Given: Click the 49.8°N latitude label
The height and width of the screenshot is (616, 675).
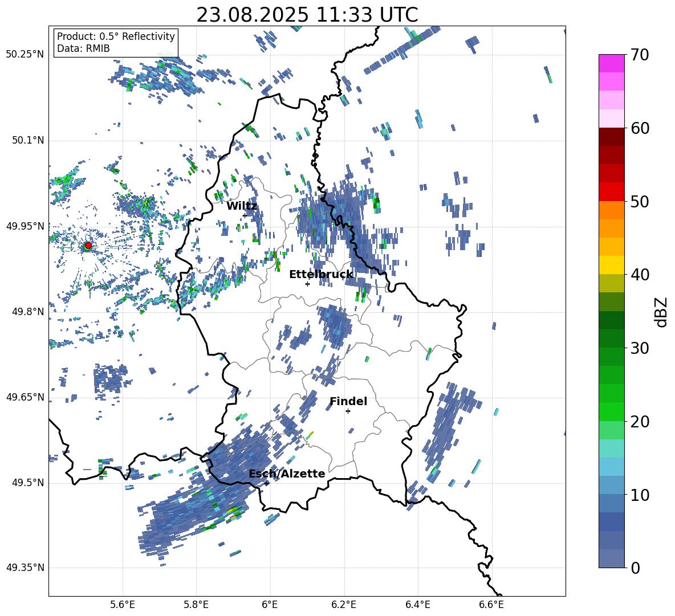Looking at the screenshot, I should pos(27,312).
